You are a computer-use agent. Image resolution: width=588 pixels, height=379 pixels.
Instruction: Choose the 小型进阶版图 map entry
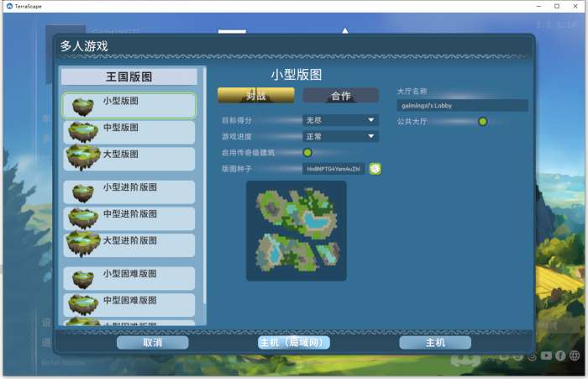coord(129,192)
